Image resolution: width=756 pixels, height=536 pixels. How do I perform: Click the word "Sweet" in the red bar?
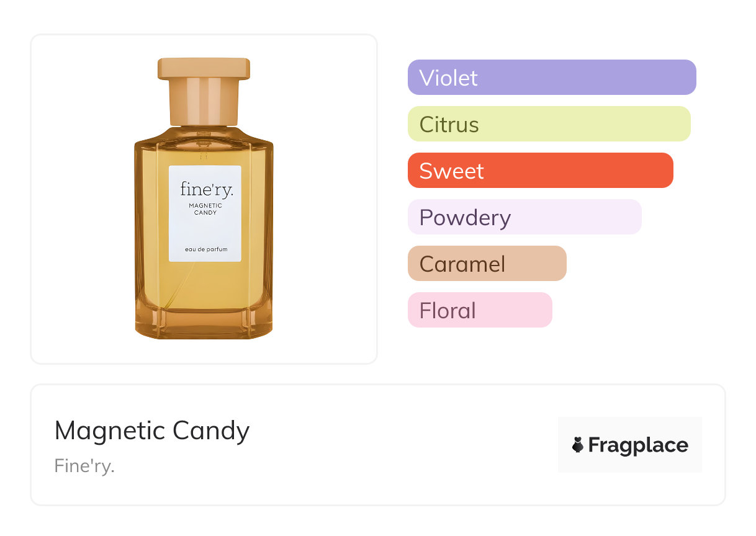pos(451,171)
